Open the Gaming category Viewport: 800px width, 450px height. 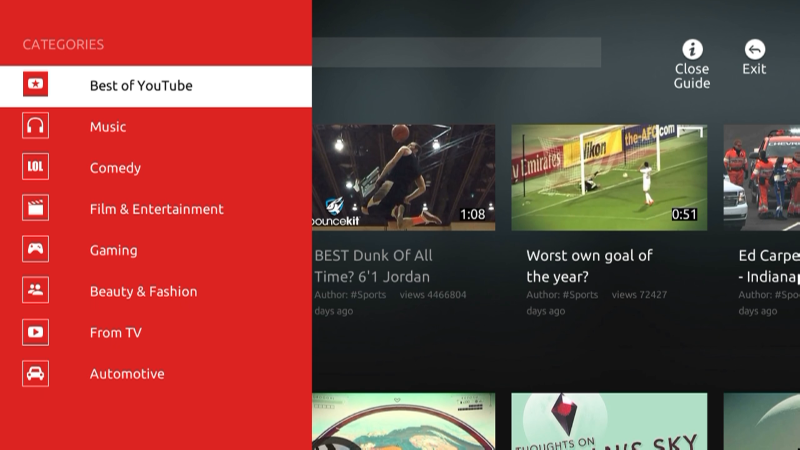156,250
